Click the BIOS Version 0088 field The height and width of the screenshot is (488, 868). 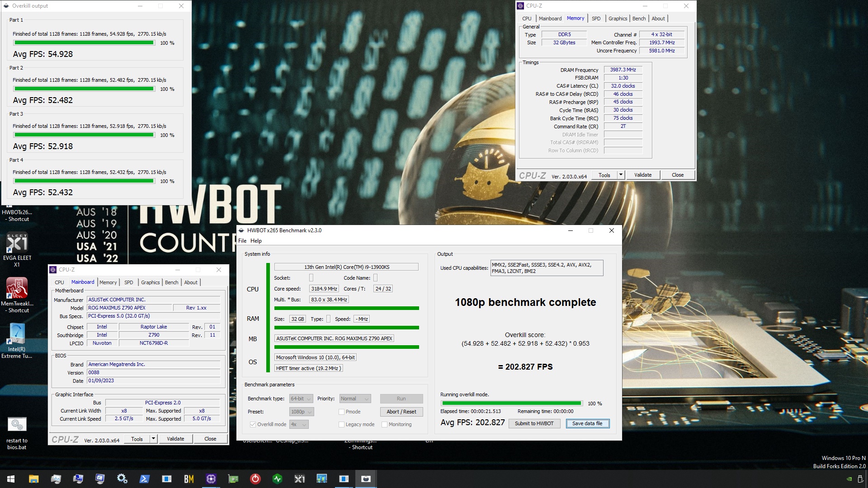tap(153, 373)
